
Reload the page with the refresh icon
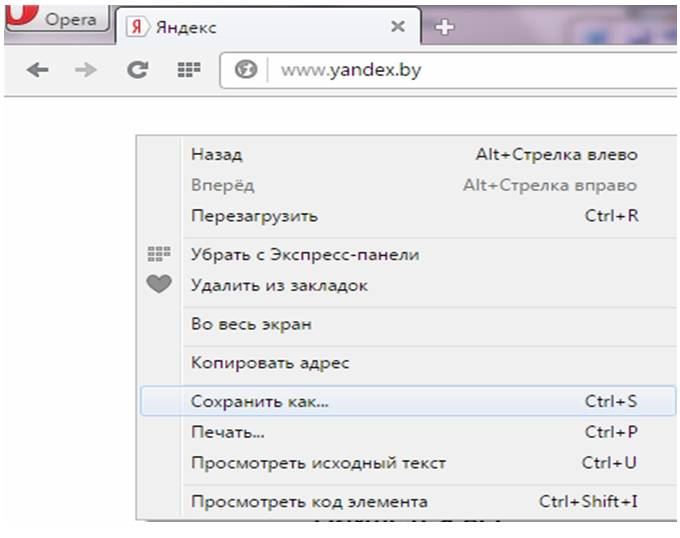[138, 70]
